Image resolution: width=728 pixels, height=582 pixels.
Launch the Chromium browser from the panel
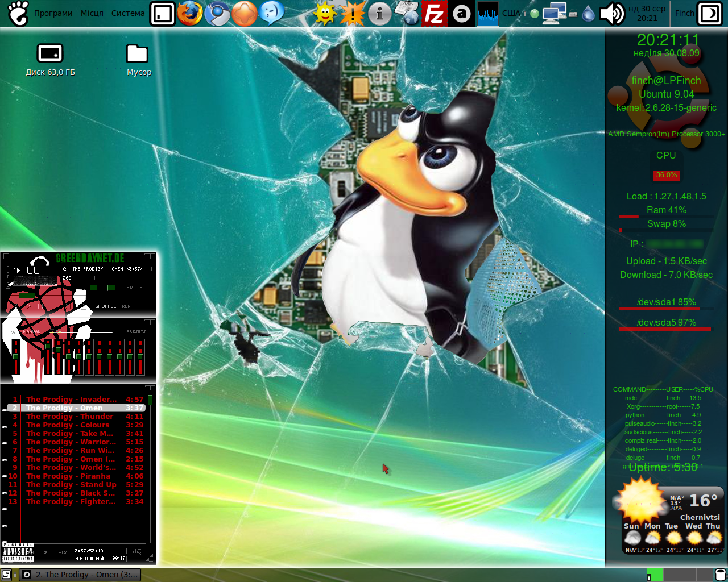tap(217, 14)
